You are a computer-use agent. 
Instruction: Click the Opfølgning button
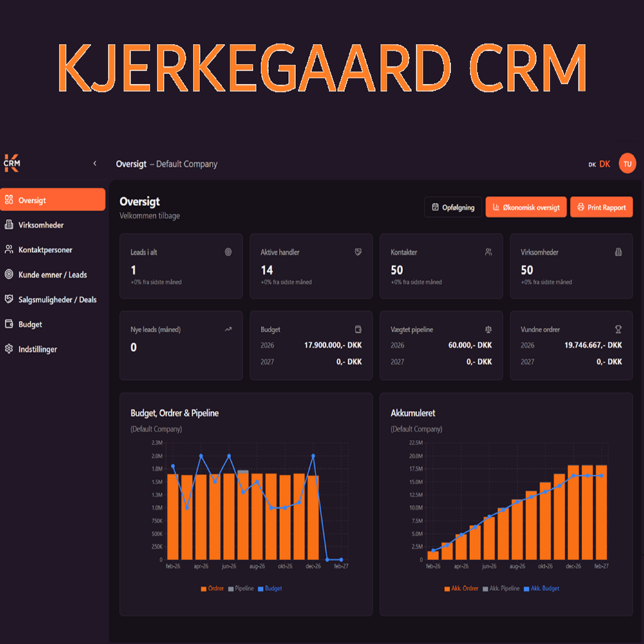[x=453, y=207]
